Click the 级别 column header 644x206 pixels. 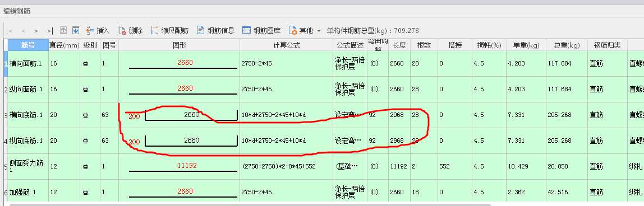tap(90, 45)
